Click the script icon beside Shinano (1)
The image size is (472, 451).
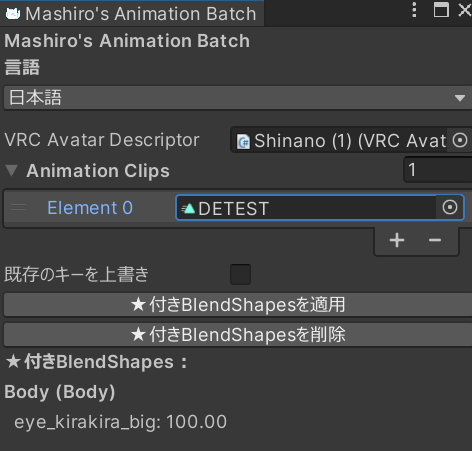243,141
